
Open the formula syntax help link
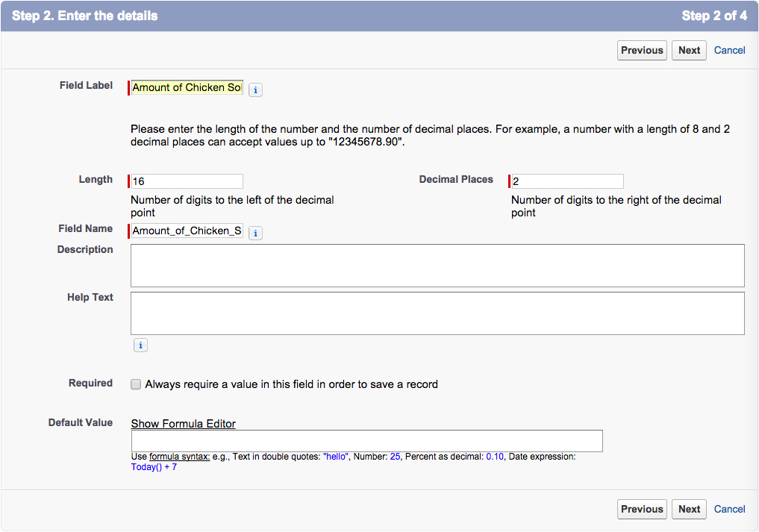(179, 457)
